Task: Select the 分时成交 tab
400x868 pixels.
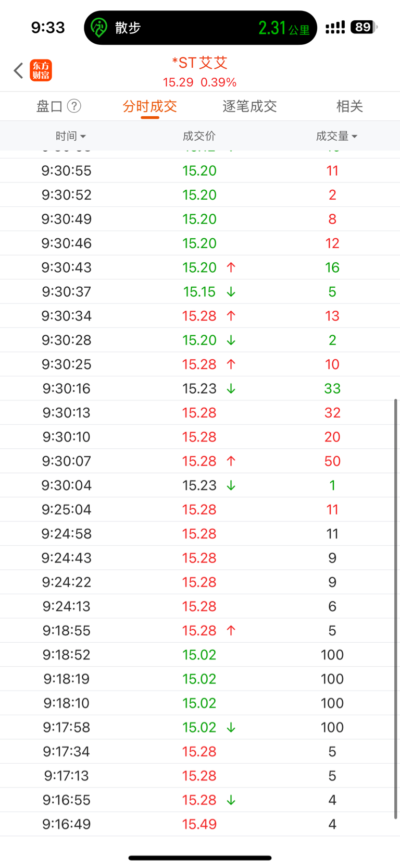Action: [x=150, y=106]
